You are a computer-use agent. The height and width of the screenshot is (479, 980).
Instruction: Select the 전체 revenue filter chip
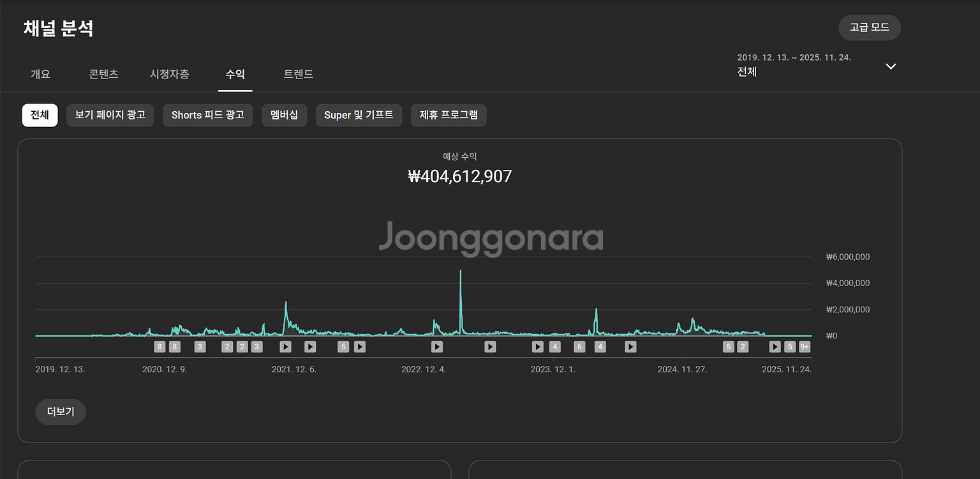[x=40, y=115]
